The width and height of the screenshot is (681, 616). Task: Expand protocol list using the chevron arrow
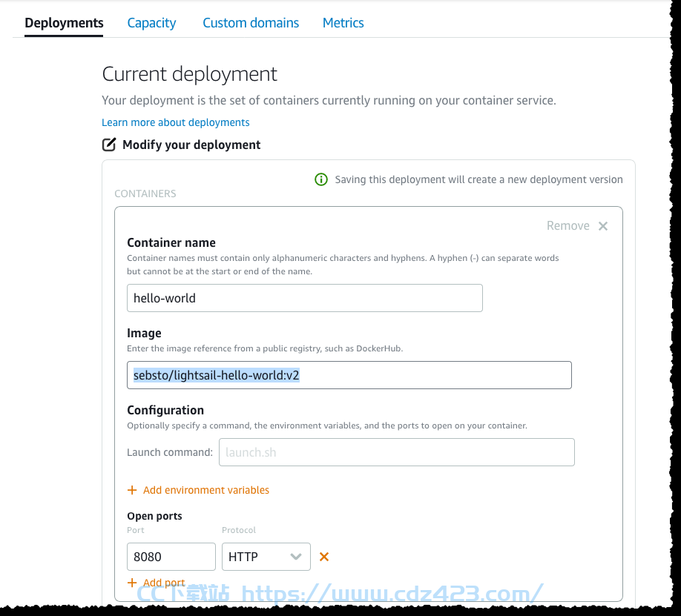point(296,557)
